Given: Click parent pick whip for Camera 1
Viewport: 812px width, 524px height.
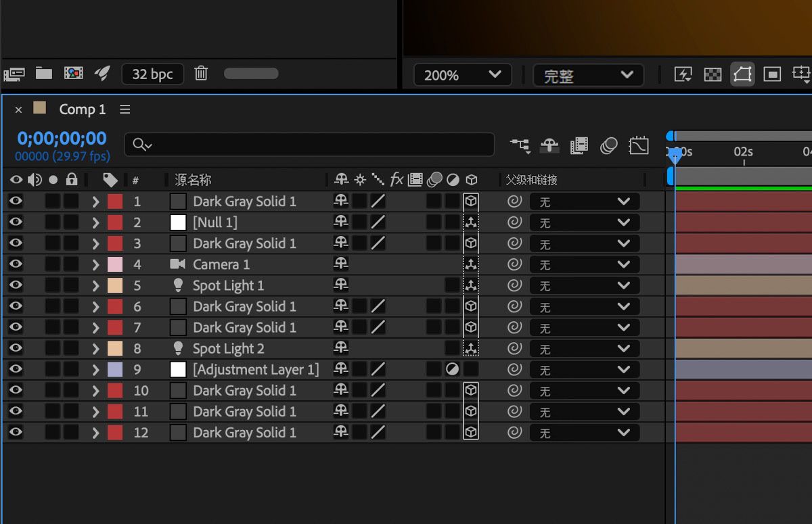Looking at the screenshot, I should point(515,264).
